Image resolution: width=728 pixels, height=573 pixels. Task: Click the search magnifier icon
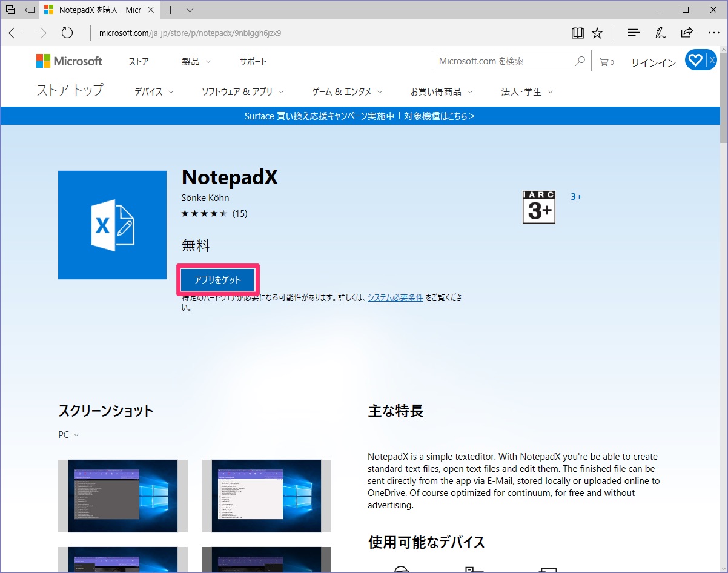click(580, 61)
